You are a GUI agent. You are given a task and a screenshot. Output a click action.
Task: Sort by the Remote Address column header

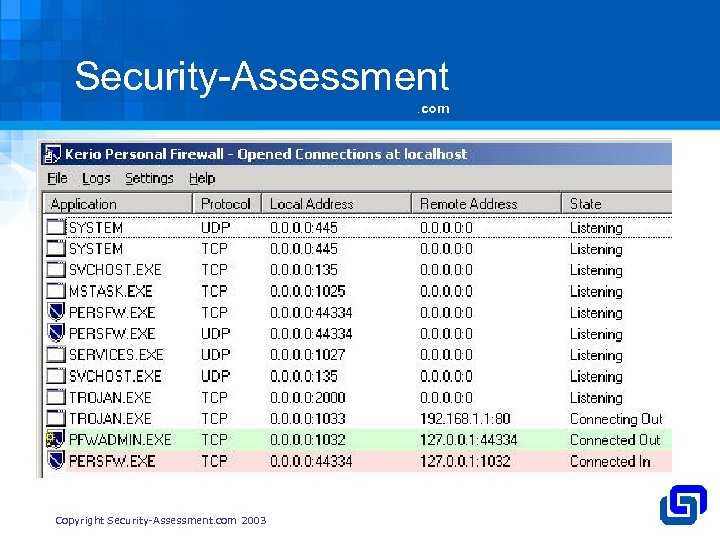pyautogui.click(x=486, y=203)
